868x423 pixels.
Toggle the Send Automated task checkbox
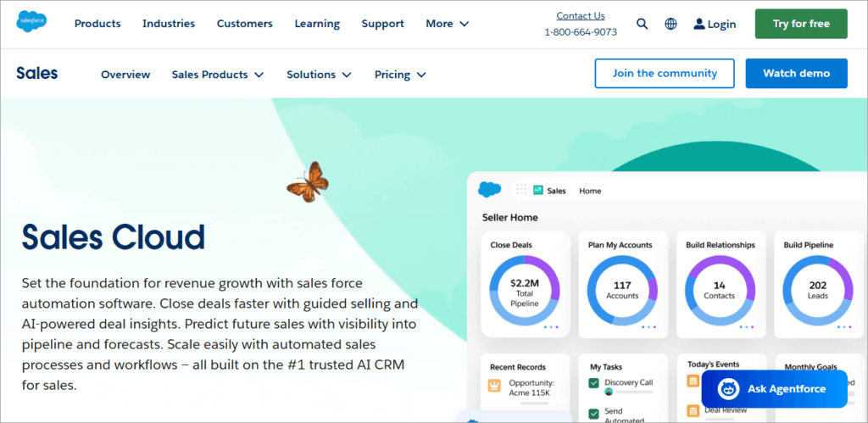pos(594,414)
